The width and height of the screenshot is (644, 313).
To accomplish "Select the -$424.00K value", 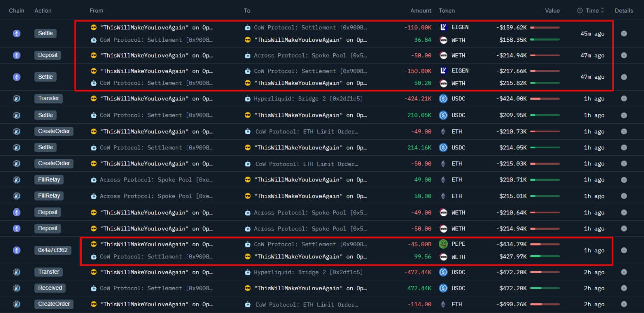I will point(511,99).
